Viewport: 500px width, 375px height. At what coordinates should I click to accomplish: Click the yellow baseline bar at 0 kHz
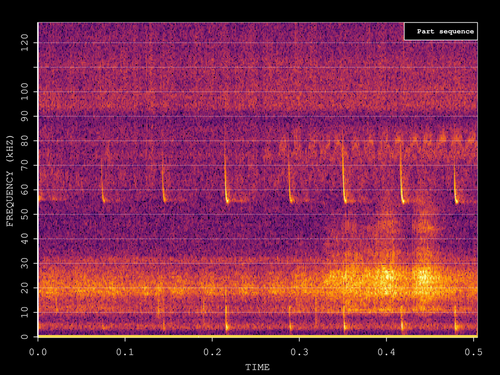pos(258,336)
